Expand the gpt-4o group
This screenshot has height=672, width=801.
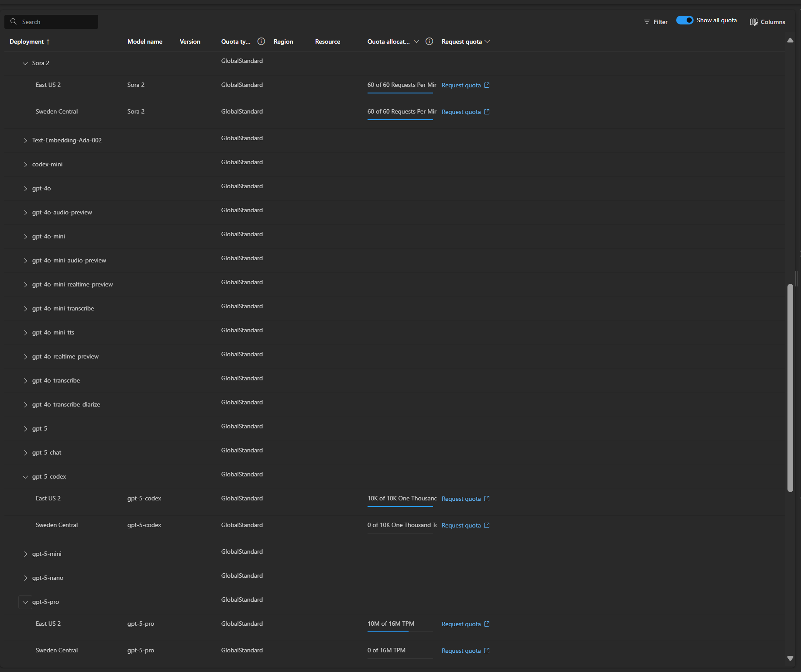(25, 189)
